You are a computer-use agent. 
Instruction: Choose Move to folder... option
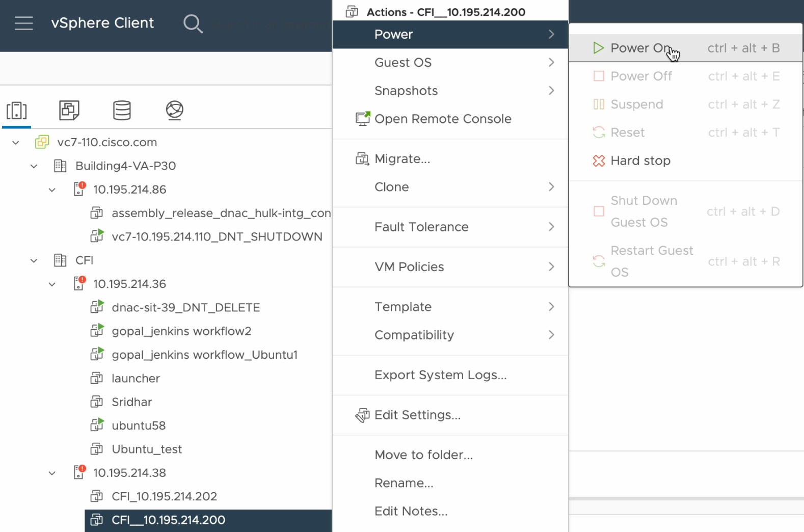450,455
